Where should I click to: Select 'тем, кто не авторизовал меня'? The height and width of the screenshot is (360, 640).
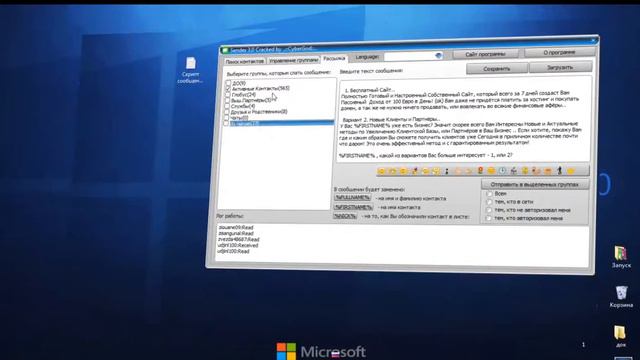coord(489,210)
